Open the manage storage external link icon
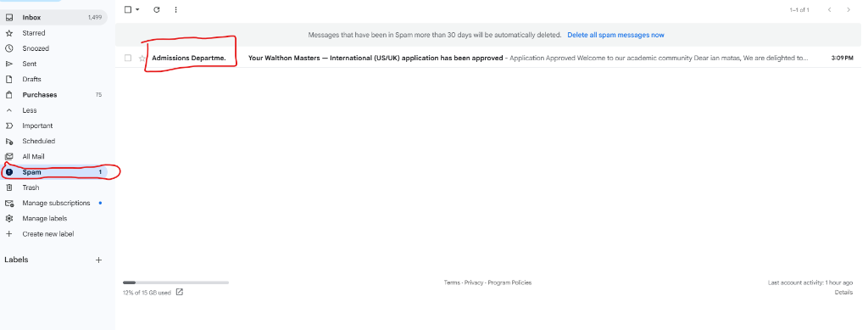Screen dimensions: 868x330 180,293
